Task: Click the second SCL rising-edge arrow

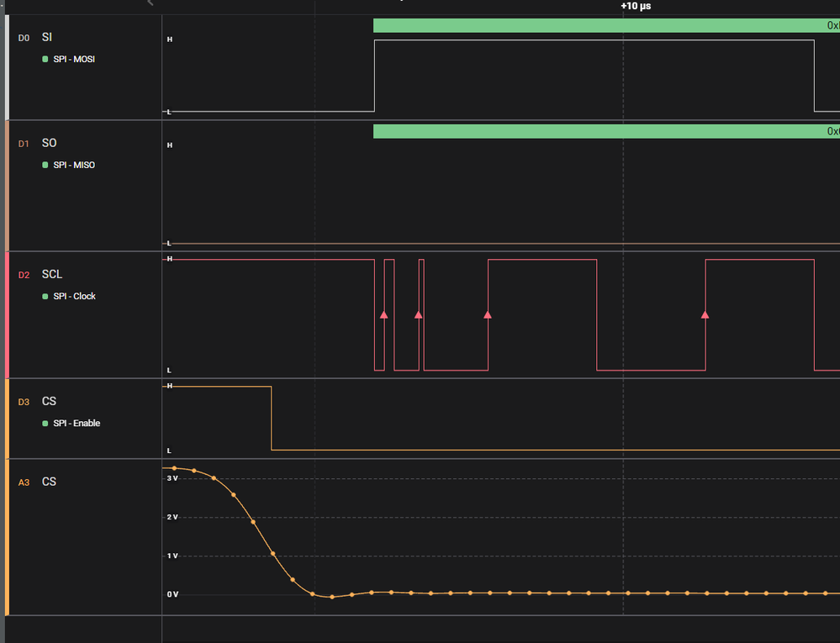Action: click(x=419, y=315)
